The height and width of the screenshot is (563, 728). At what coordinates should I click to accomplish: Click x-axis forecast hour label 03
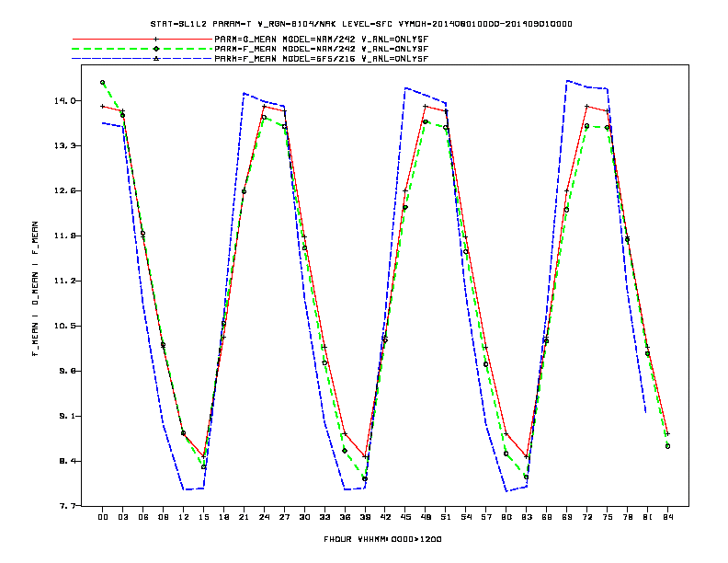click(x=122, y=517)
